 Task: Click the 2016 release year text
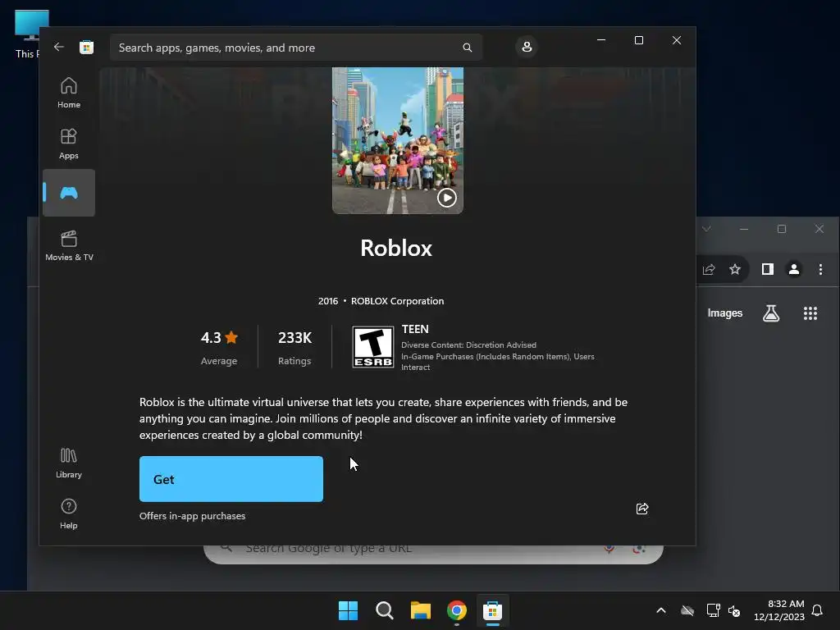(x=328, y=301)
